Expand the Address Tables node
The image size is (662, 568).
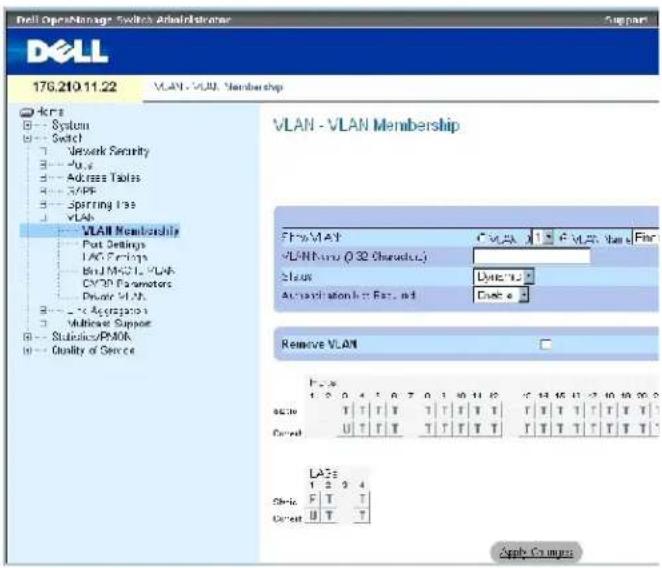[43, 178]
